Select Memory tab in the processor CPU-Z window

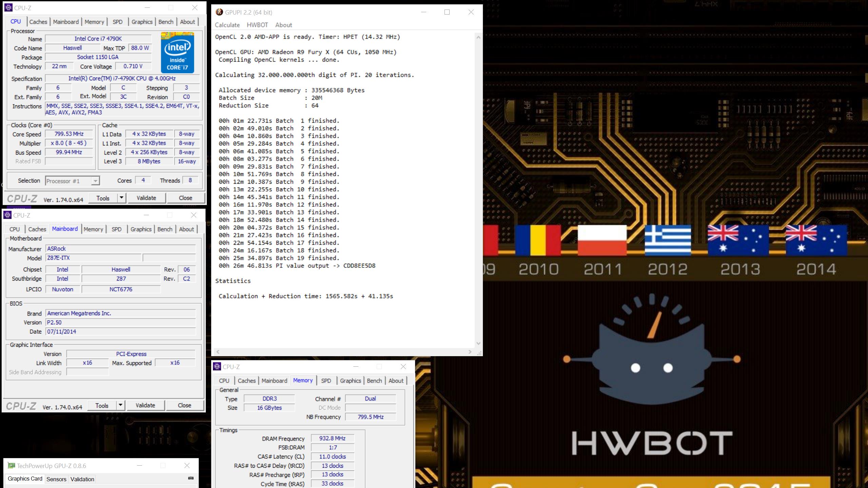click(94, 22)
